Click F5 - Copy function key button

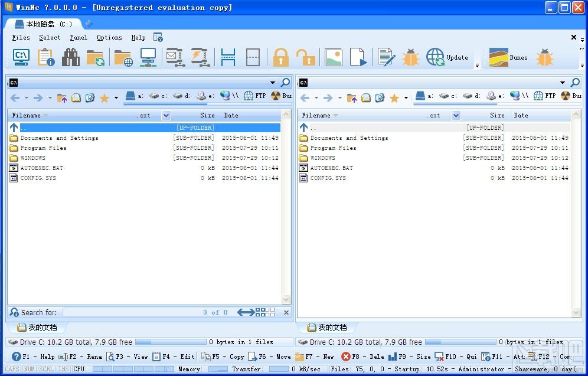pyautogui.click(x=223, y=357)
